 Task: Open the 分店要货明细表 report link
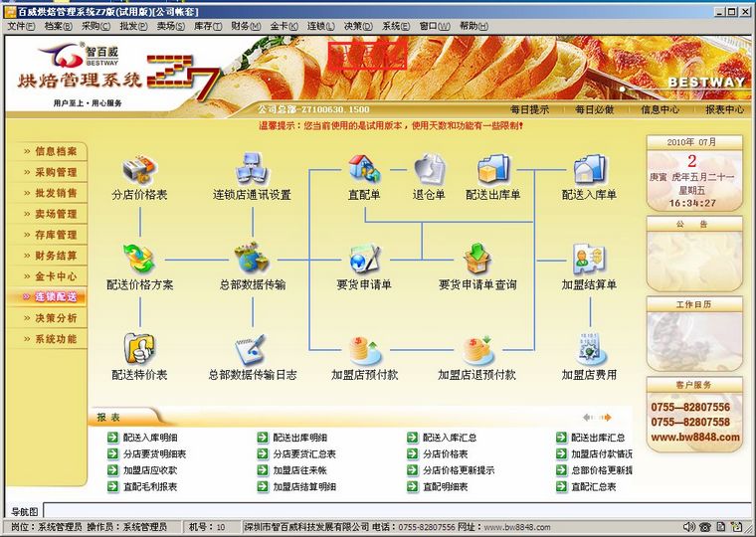[x=155, y=454]
